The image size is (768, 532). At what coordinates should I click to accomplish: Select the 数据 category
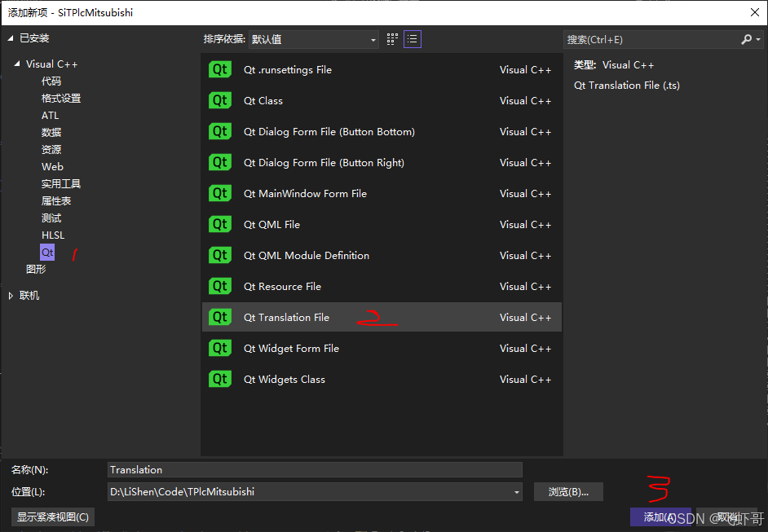coord(51,133)
